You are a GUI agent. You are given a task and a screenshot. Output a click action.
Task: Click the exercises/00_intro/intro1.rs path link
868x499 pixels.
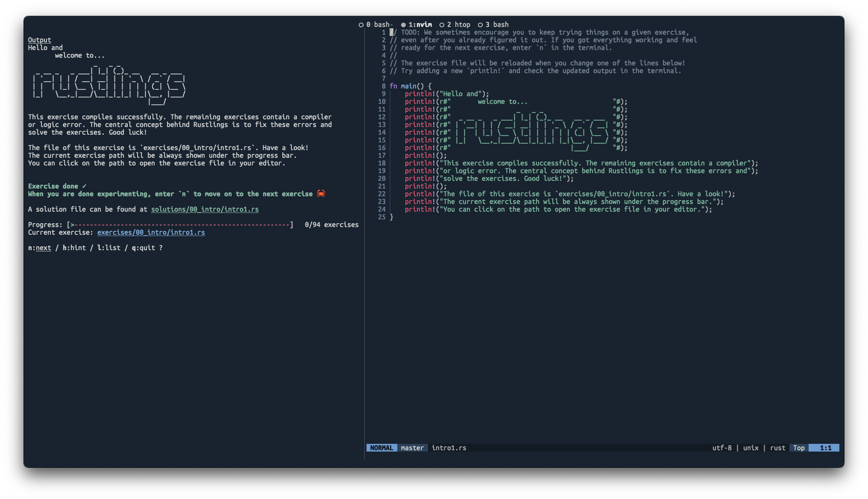(151, 232)
